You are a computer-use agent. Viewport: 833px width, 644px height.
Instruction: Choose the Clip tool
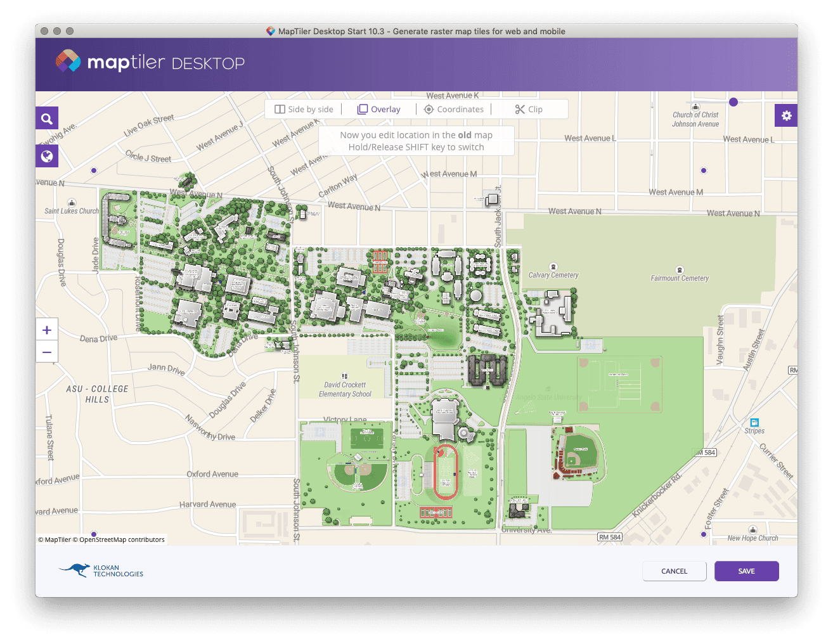[529, 109]
